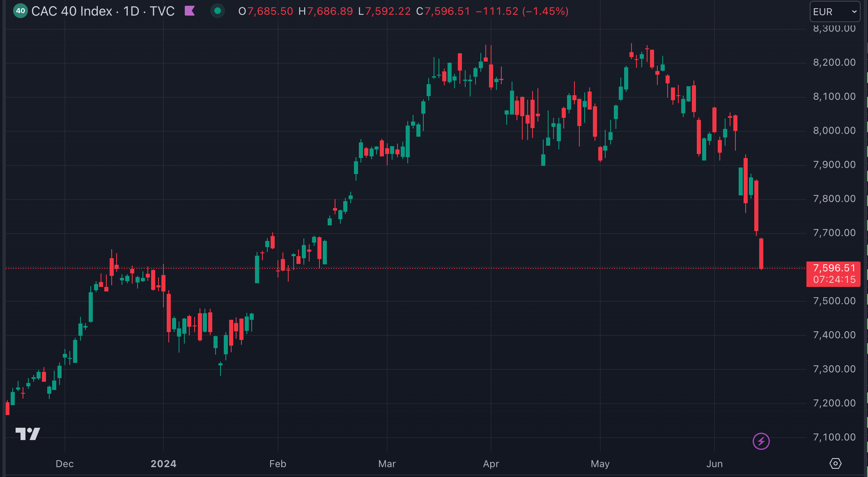Click the Mar label on time axis
868x477 pixels.
point(387,464)
